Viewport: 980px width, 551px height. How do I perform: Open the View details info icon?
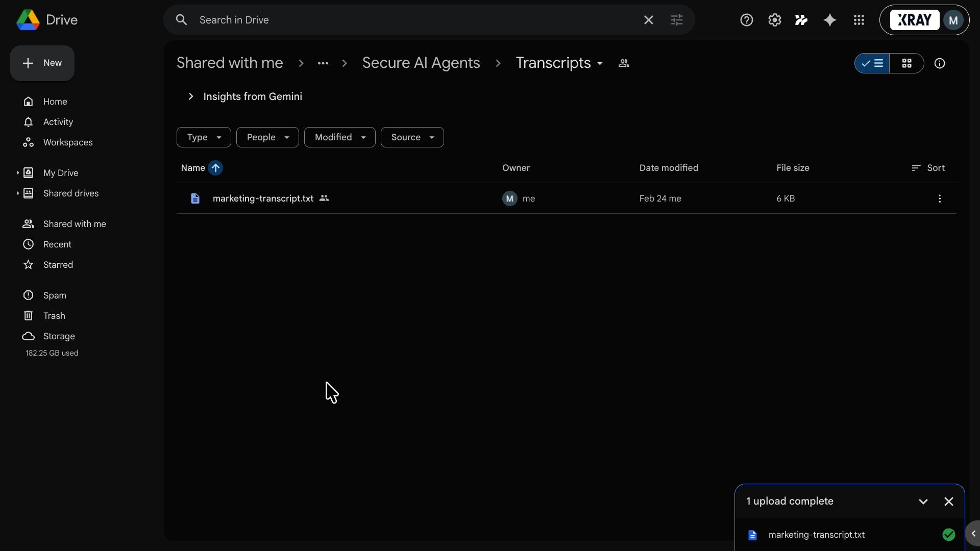pyautogui.click(x=940, y=63)
